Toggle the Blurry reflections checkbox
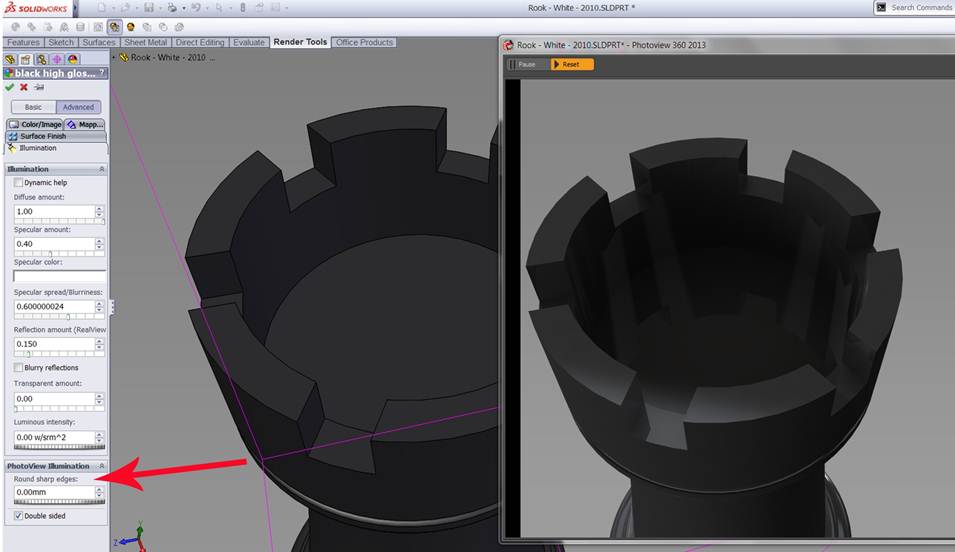 (18, 367)
